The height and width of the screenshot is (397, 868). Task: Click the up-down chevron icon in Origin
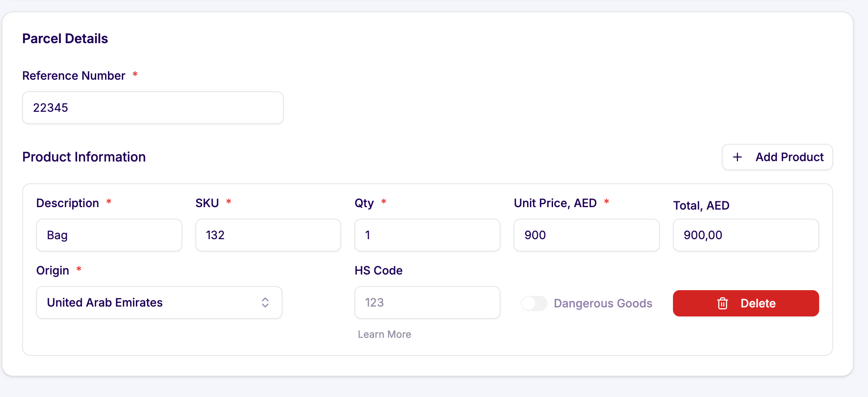click(265, 302)
